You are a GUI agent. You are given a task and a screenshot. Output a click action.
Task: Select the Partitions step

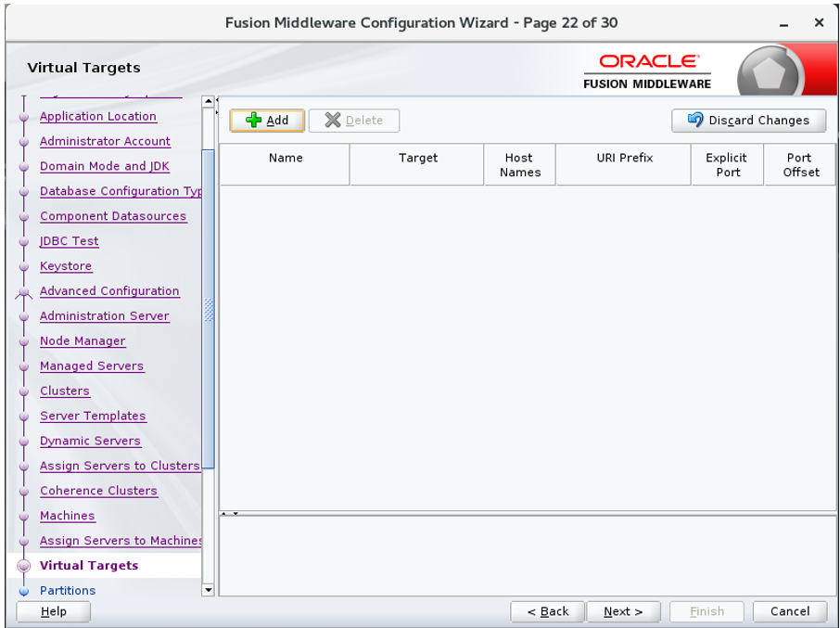point(68,591)
